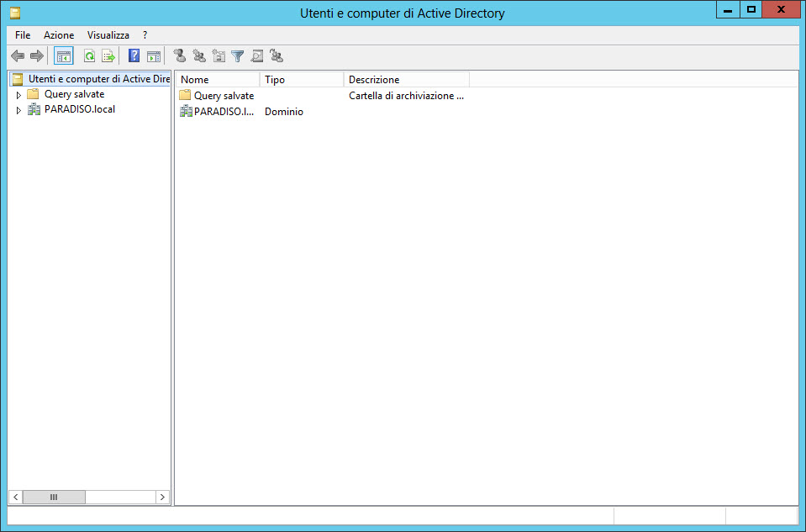Click the Export list toolbar icon

coord(108,56)
